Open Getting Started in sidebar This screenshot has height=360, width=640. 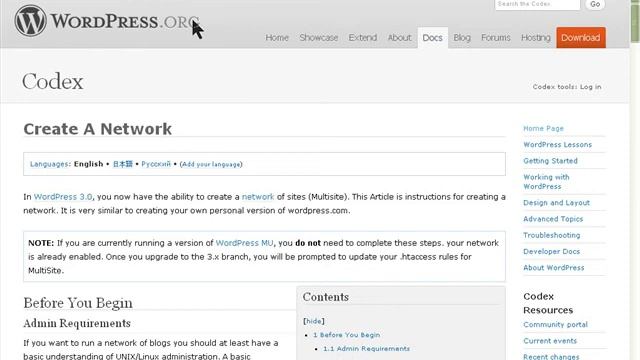(x=550, y=161)
